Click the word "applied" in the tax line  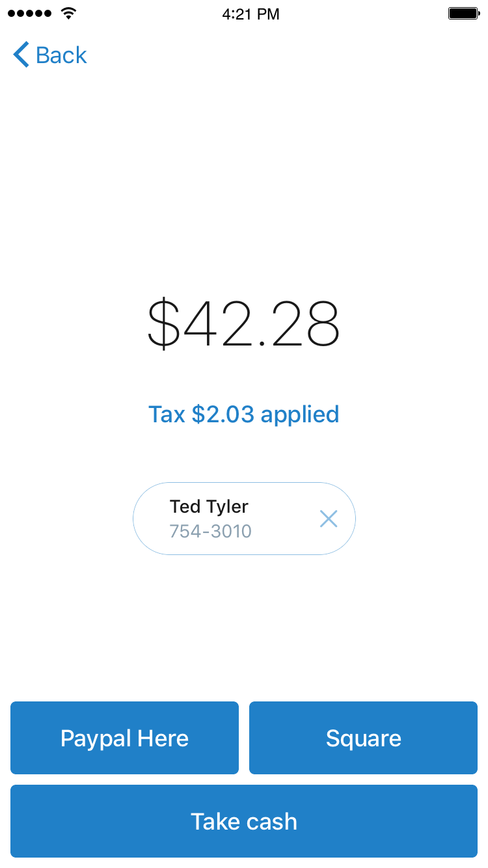pos(300,414)
